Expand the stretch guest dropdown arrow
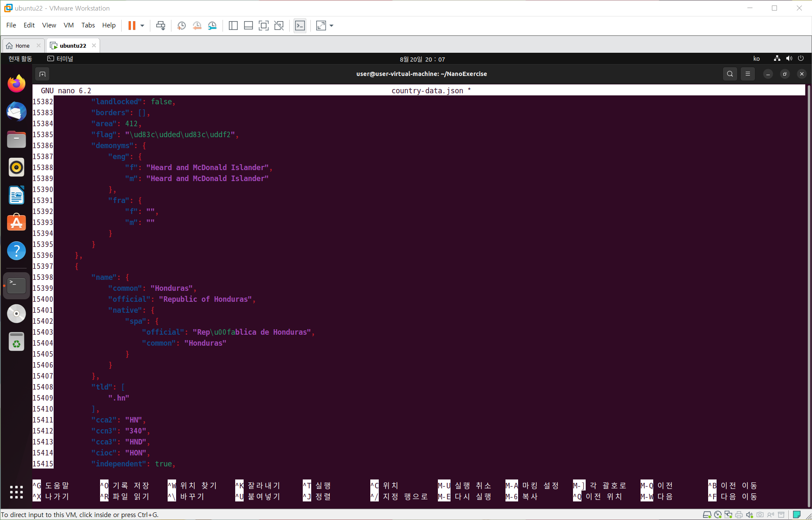Viewport: 812px width, 520px height. [x=331, y=26]
